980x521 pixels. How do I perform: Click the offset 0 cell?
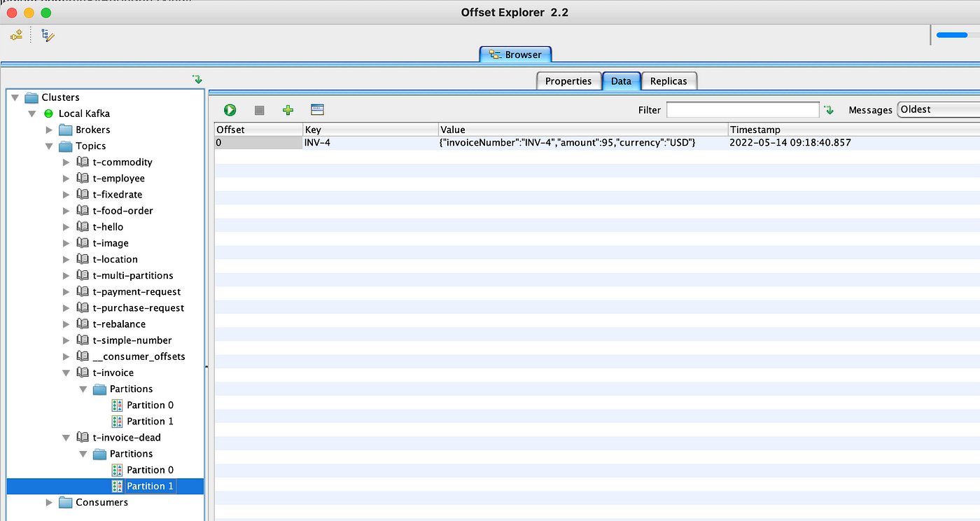pyautogui.click(x=258, y=143)
